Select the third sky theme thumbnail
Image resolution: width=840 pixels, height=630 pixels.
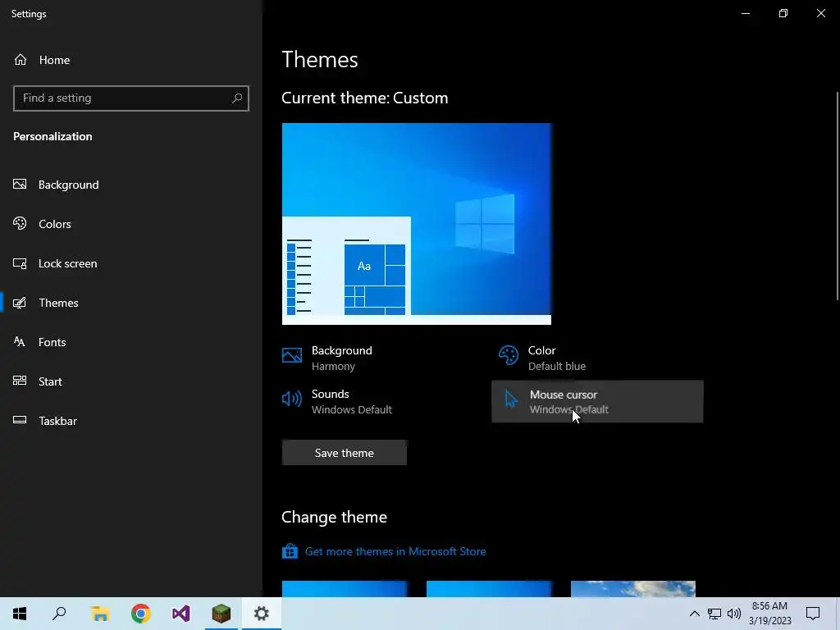pyautogui.click(x=633, y=589)
